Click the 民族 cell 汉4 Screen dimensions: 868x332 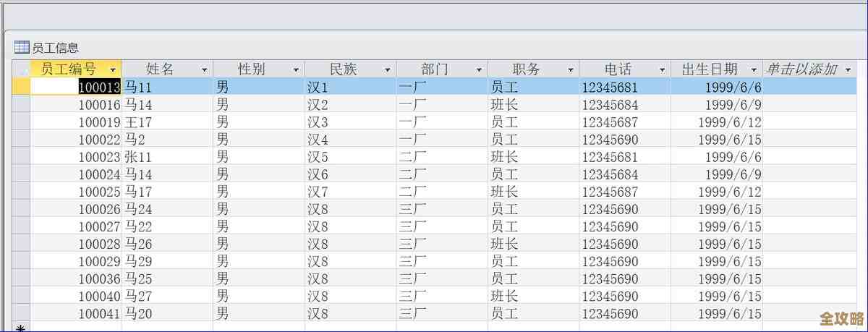350,139
